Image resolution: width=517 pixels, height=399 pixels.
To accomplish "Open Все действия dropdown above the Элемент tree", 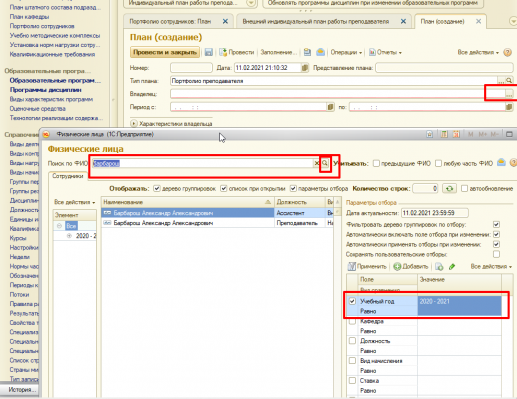I will pyautogui.click(x=75, y=202).
